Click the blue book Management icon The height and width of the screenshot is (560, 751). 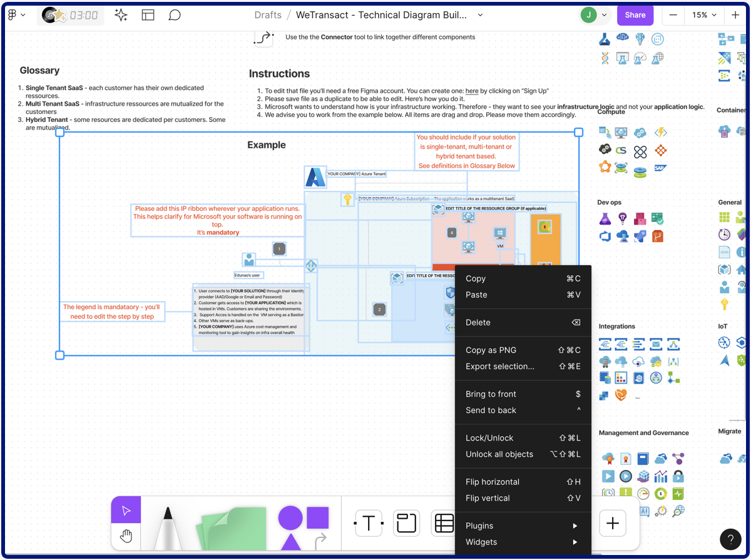tap(643, 459)
